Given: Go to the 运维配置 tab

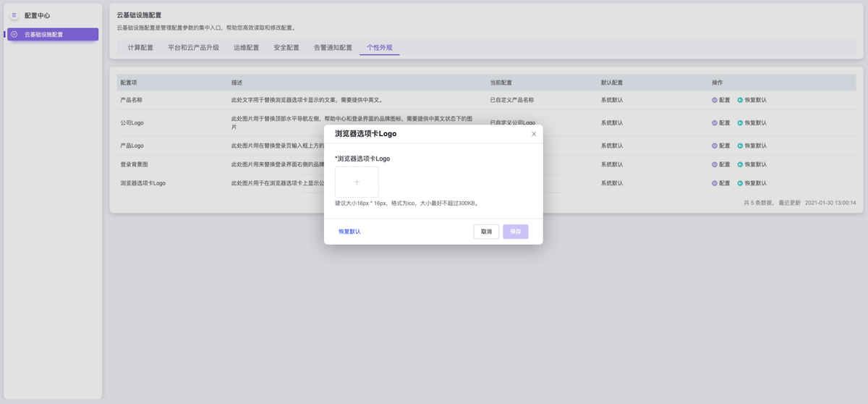Looking at the screenshot, I should point(246,48).
